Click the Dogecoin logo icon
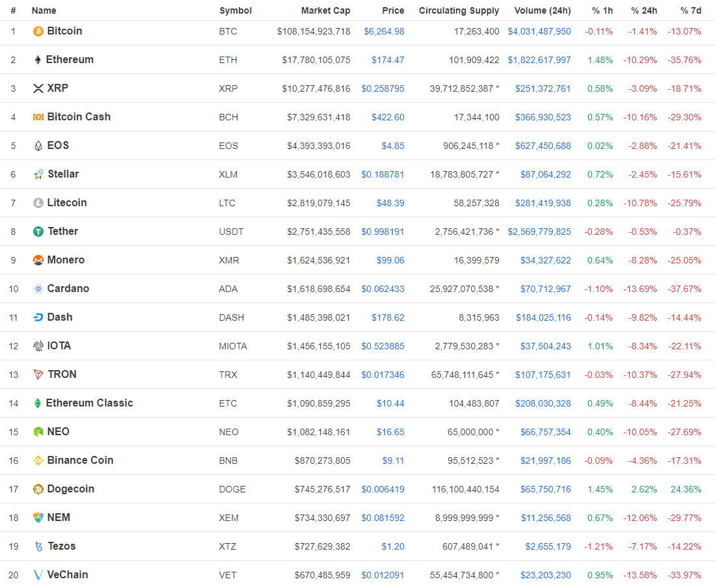Viewport: 715px width, 588px height. coord(38,489)
